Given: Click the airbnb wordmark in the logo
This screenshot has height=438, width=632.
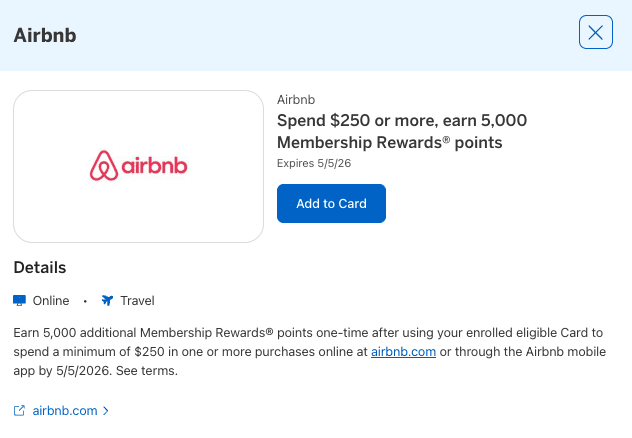Looking at the screenshot, I should [x=155, y=166].
